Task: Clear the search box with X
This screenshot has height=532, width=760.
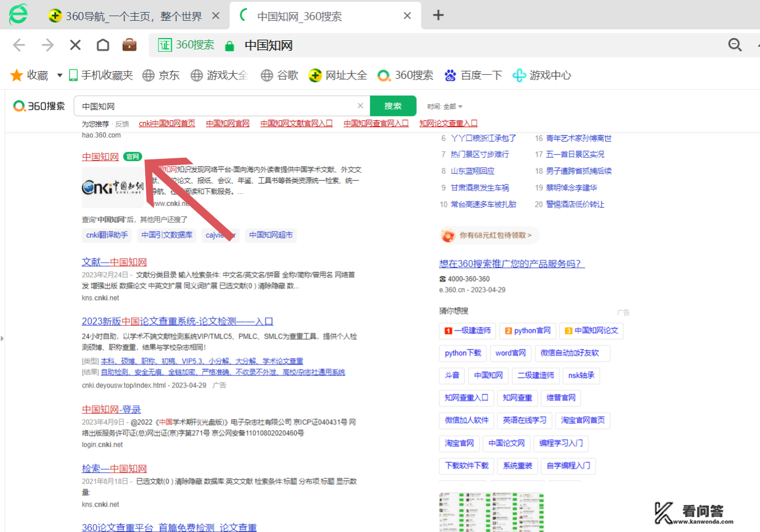Action: 360,105
